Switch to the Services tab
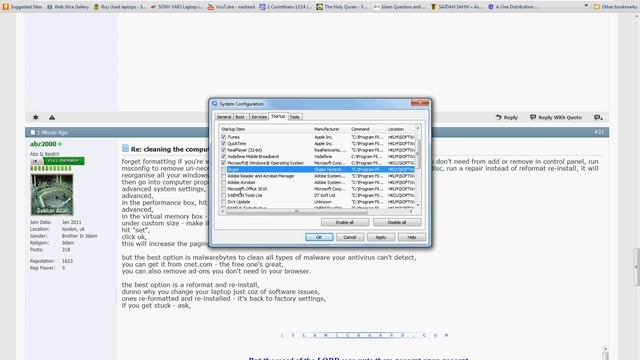Viewport: 640px width, 360px height. (x=259, y=117)
